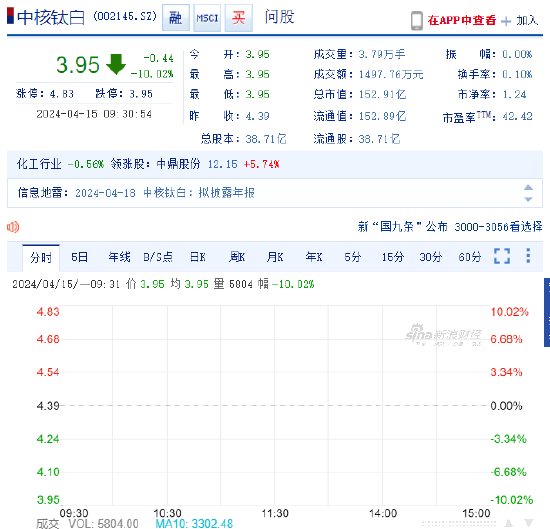550x529 pixels.
Task: Click the 10:30 time axis label
Action: 168,513
